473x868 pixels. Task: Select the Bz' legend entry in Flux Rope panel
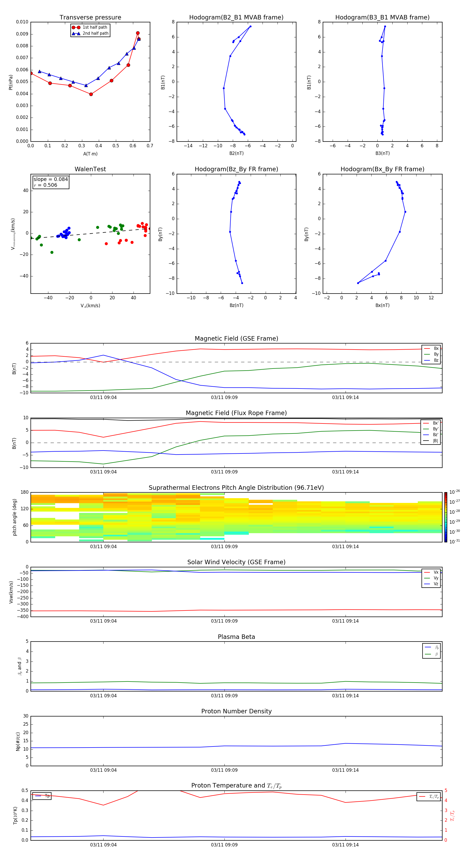tap(431, 435)
